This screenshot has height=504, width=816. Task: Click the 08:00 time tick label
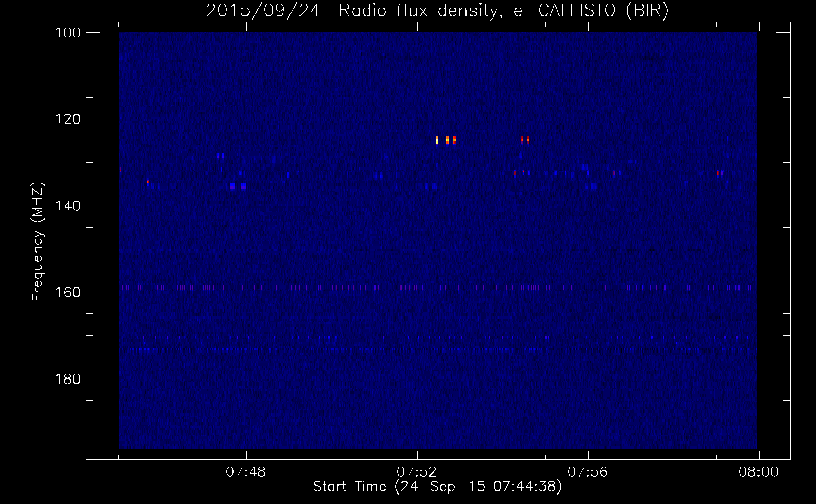pyautogui.click(x=759, y=472)
